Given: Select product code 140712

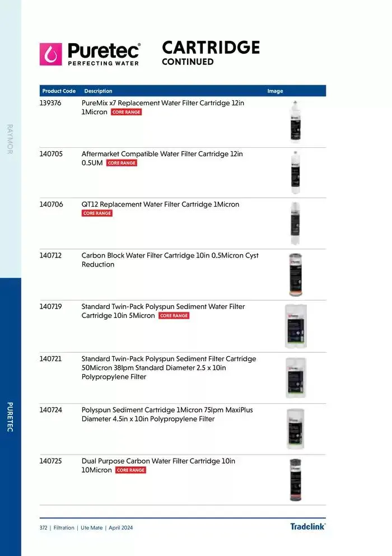Looking at the screenshot, I should pyautogui.click(x=50, y=255).
